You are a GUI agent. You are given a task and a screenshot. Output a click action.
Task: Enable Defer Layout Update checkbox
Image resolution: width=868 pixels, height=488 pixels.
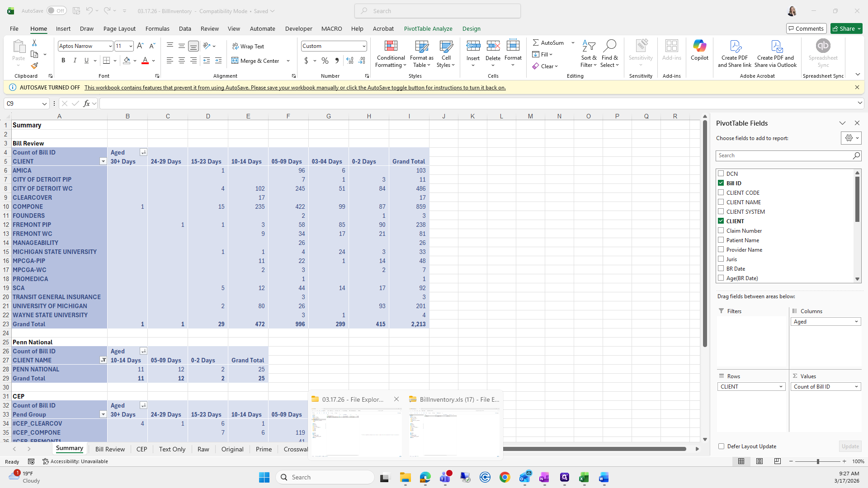tap(722, 446)
